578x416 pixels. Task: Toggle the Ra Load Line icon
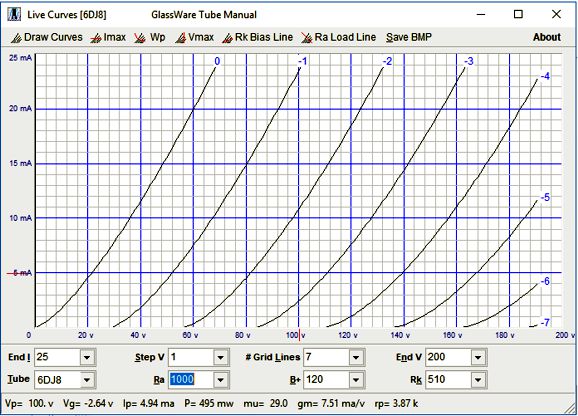point(307,38)
